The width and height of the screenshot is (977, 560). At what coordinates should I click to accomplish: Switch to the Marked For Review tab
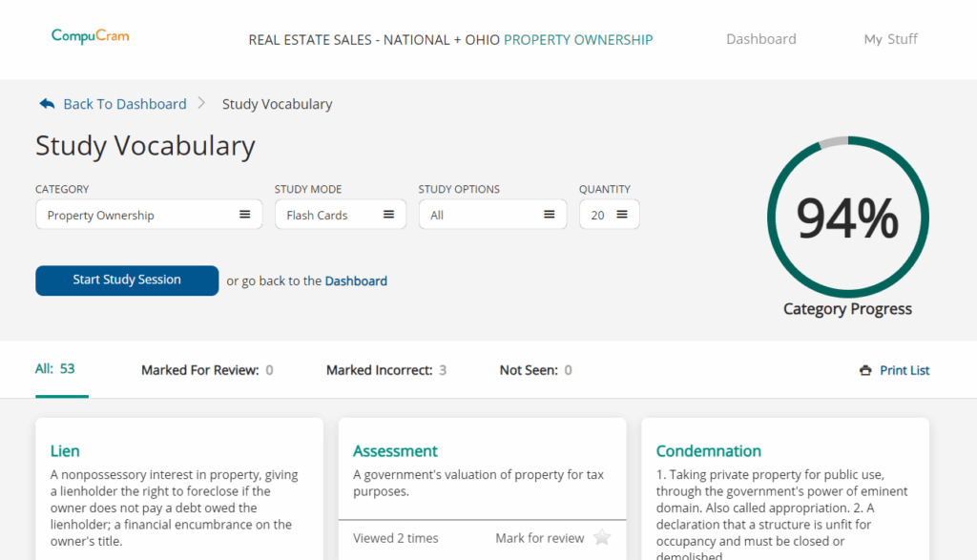(x=207, y=370)
